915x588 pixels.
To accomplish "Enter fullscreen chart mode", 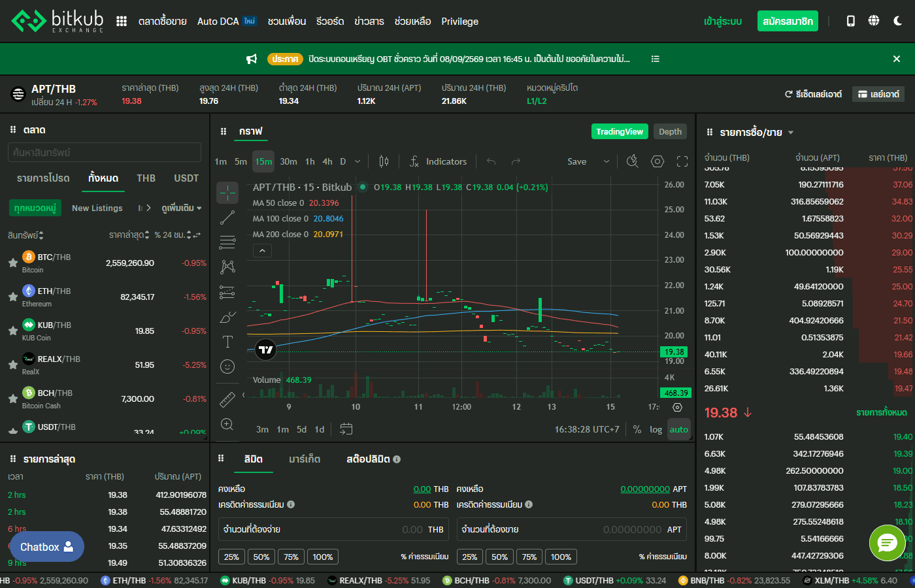I will pos(682,161).
